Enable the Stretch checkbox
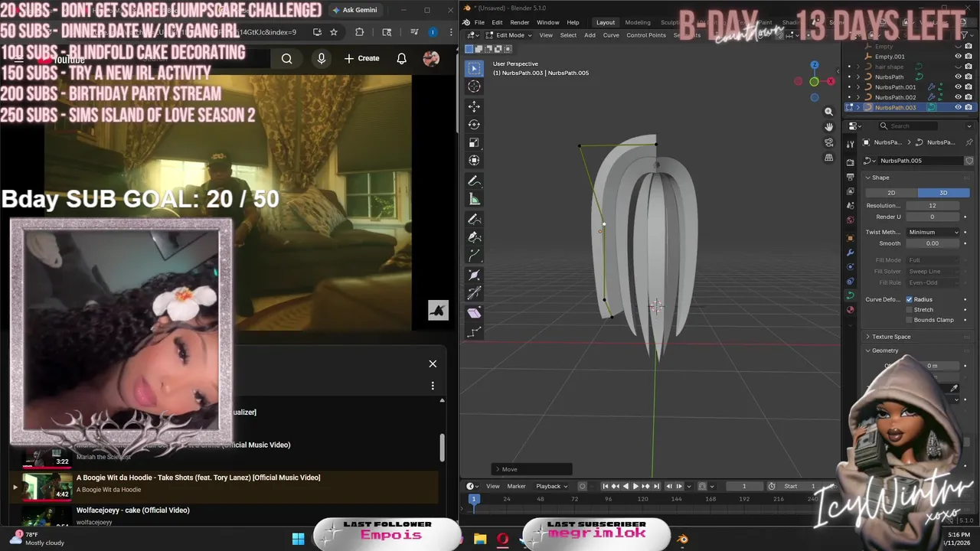Screen dimensions: 980x551 pos(909,310)
